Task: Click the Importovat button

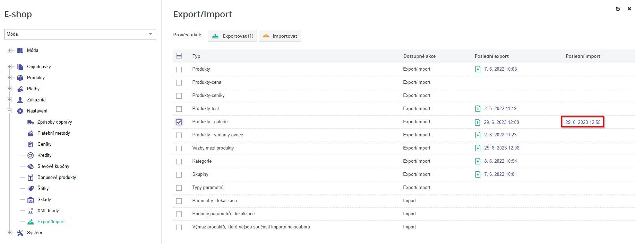Action: coord(280,36)
